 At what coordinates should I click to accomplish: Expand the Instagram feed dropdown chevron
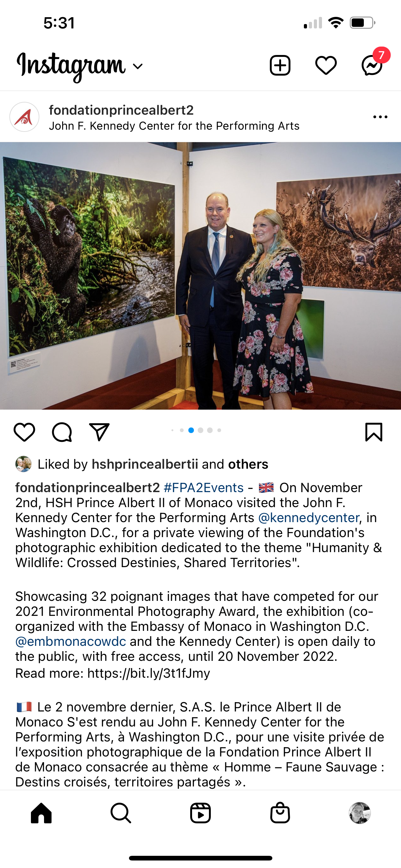click(138, 66)
